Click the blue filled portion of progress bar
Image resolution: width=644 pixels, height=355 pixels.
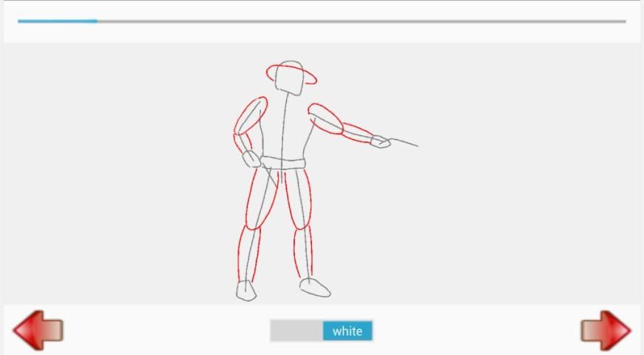click(57, 21)
